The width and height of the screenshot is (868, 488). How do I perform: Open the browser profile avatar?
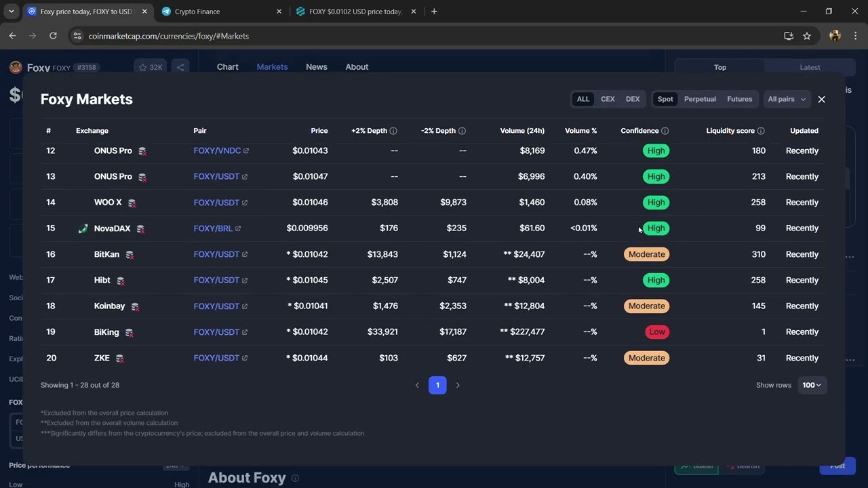(x=835, y=36)
